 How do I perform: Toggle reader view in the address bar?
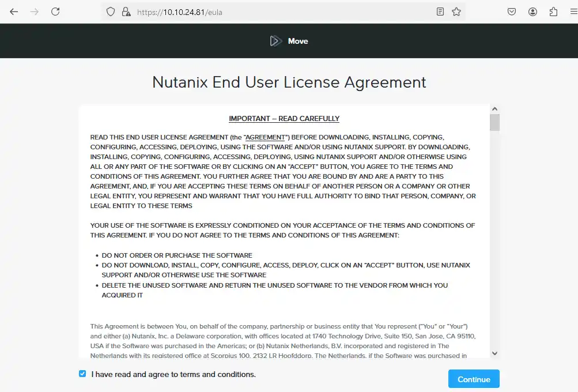point(440,12)
